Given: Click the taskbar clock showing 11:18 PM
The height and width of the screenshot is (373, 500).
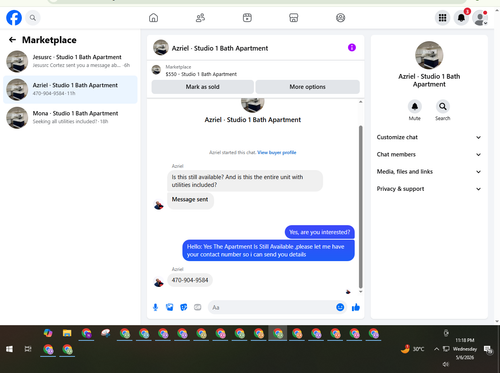Looking at the screenshot, I should 465,349.
